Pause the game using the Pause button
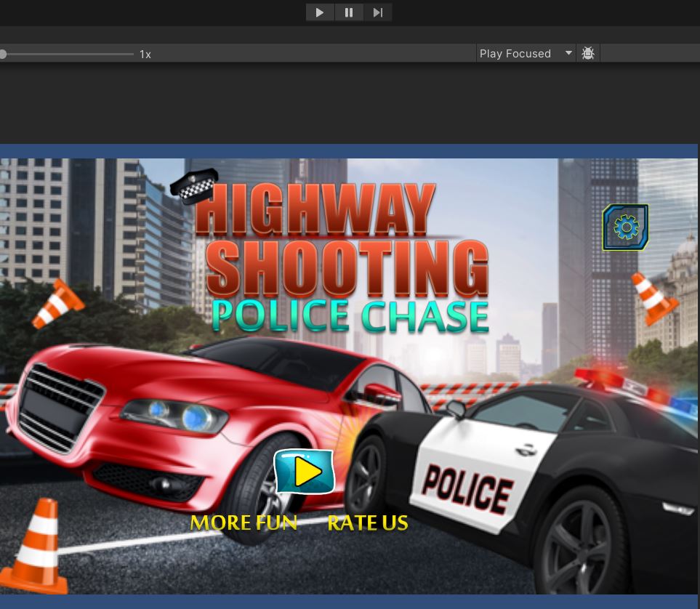The height and width of the screenshot is (609, 700). (349, 12)
